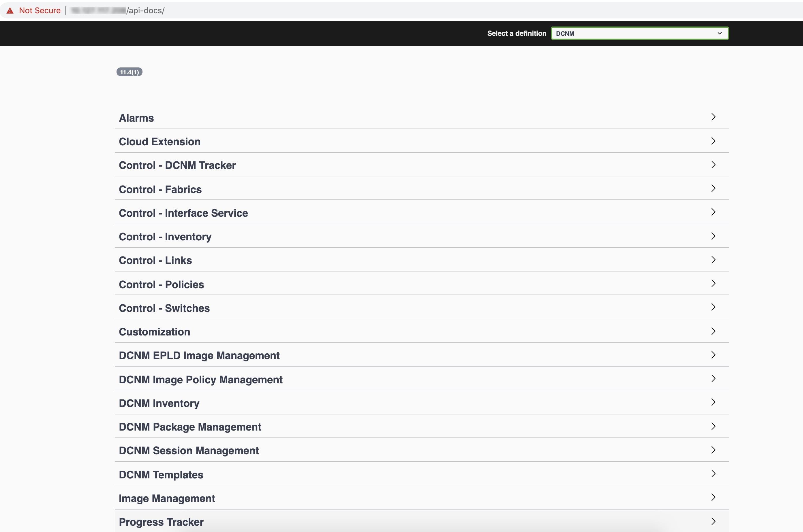Expand DCNM EPLD Image Management chevron
The width and height of the screenshot is (803, 532).
pyautogui.click(x=713, y=355)
